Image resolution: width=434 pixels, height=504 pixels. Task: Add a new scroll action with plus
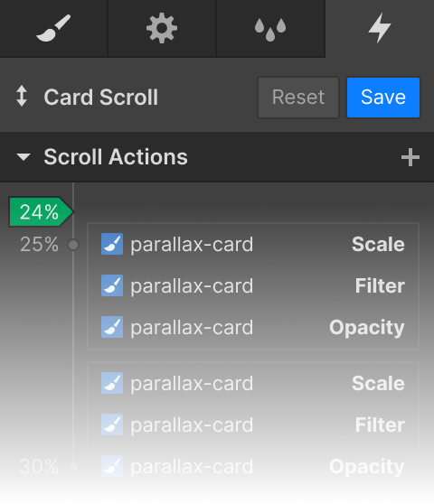(x=410, y=157)
